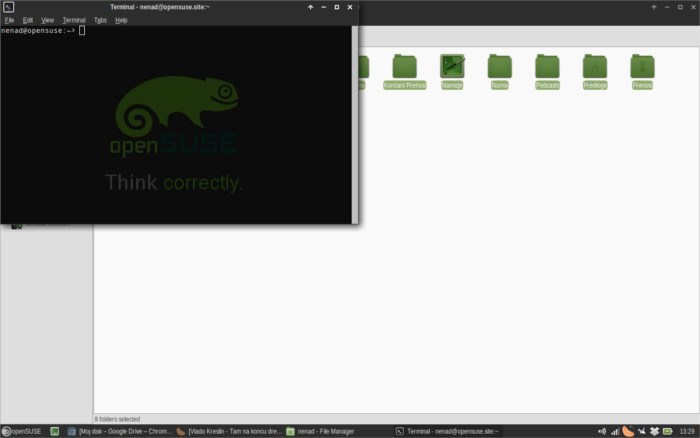Switch to the Google Drive Chromium window
The image size is (700, 438).
tap(120, 431)
